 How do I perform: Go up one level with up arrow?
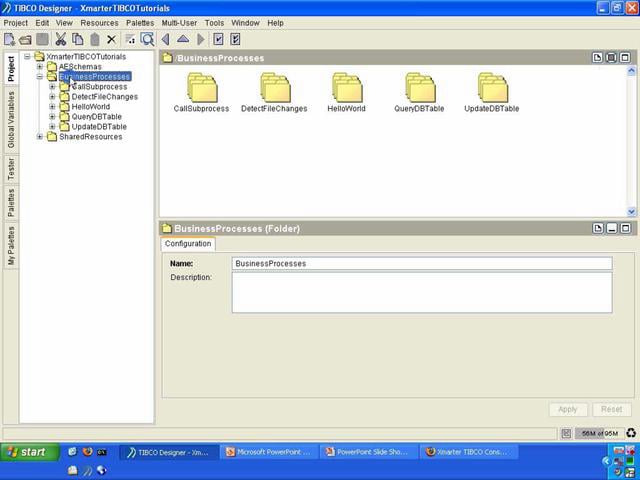[183, 39]
